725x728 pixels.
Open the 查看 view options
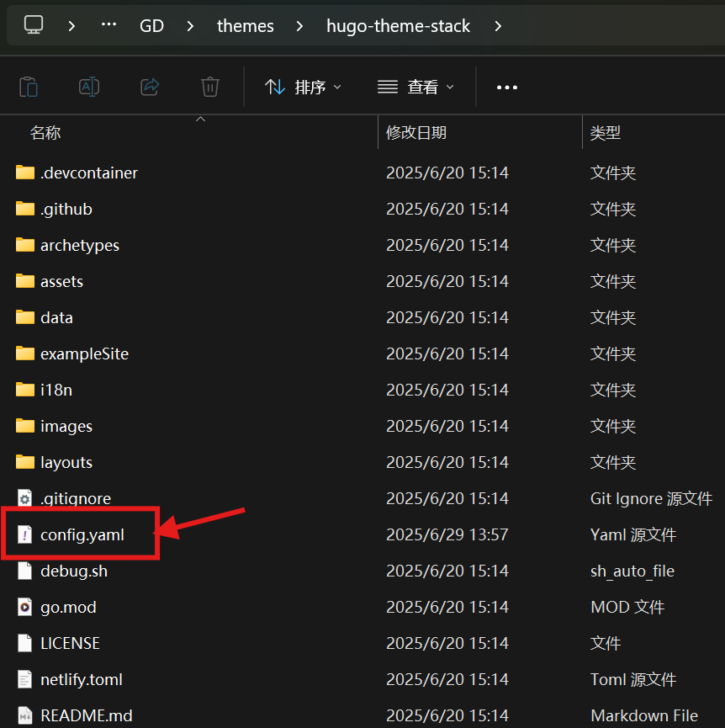(411, 87)
